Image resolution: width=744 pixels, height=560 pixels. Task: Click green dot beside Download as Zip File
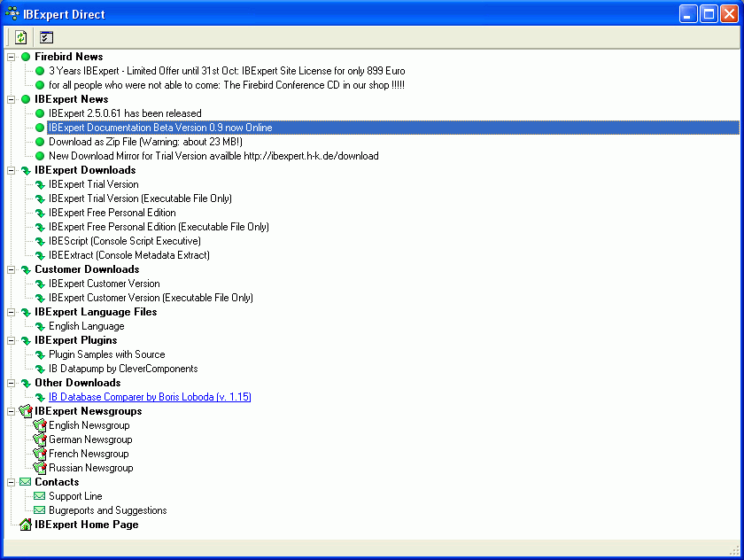[40, 142]
